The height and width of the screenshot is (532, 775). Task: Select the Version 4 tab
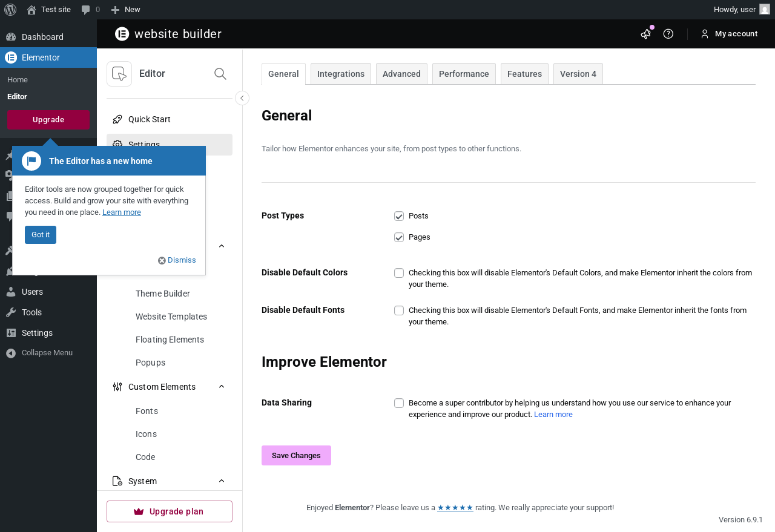coord(578,74)
